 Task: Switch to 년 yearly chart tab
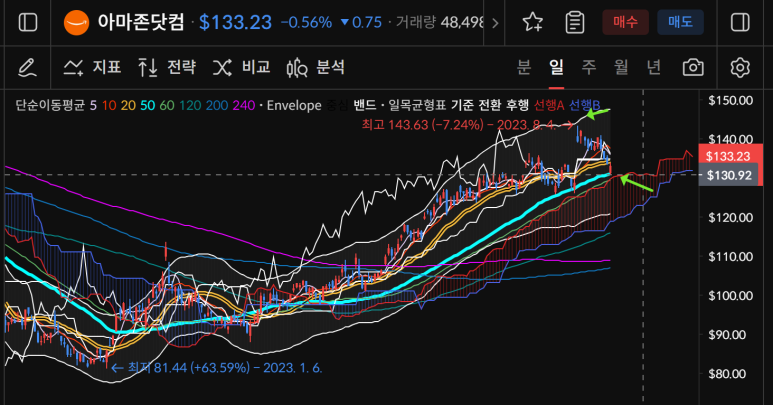(654, 67)
